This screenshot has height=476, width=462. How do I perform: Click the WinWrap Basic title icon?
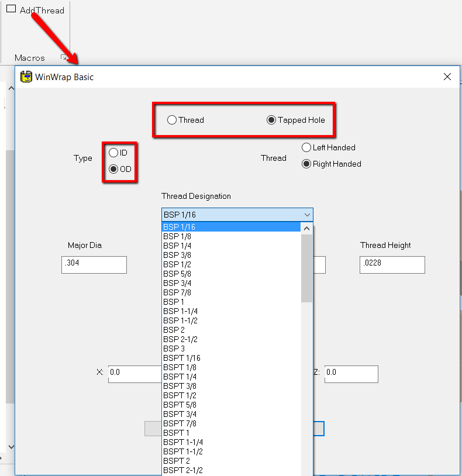tap(26, 77)
